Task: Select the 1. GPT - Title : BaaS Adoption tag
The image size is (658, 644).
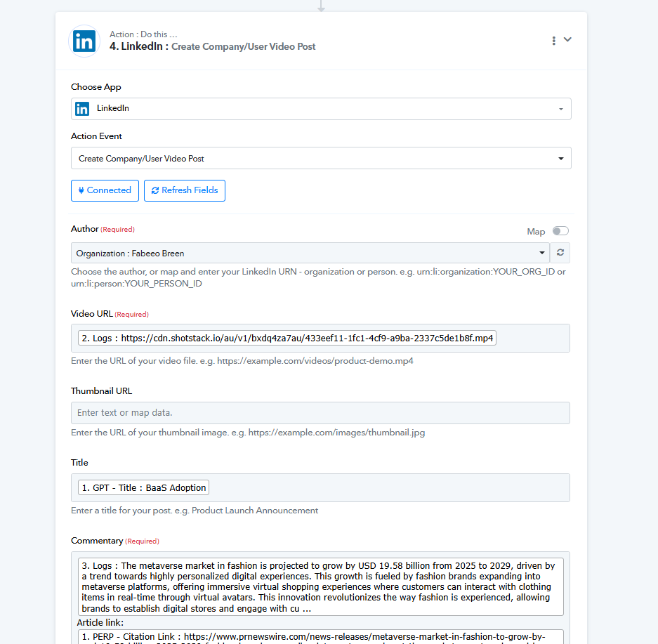Action: point(143,487)
